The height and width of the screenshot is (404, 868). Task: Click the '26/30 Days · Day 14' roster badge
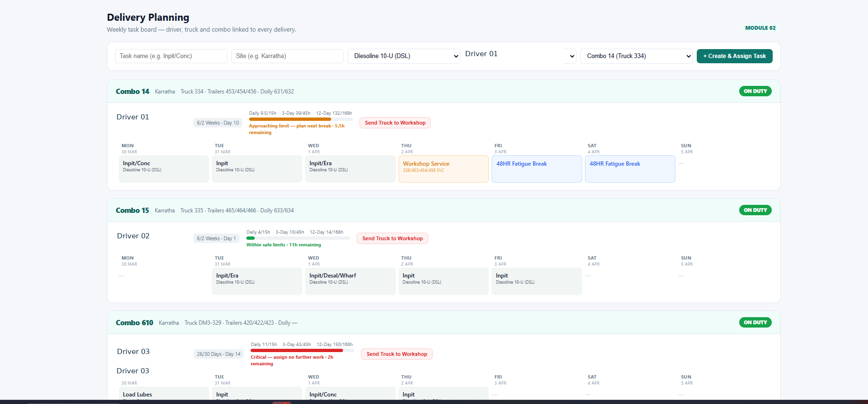[218, 354]
